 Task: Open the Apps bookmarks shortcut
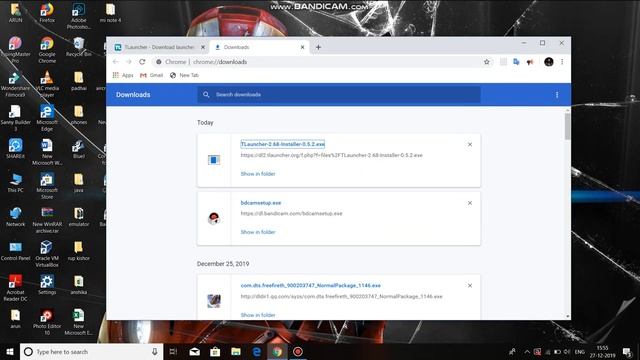click(123, 75)
